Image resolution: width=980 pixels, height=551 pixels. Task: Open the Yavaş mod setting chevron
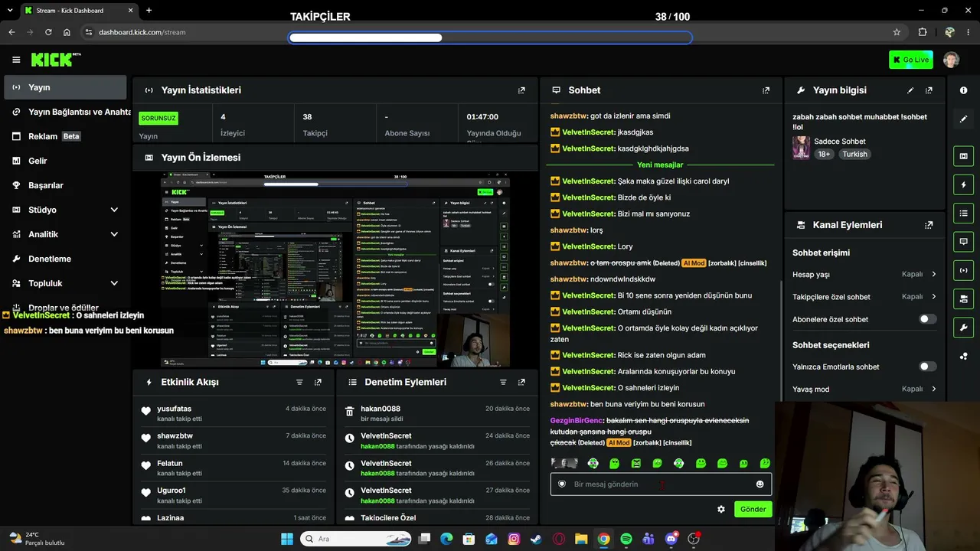click(x=934, y=389)
